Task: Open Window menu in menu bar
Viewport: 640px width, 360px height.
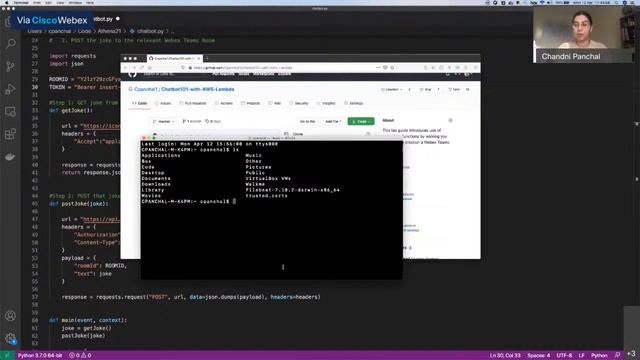Action: 75,2
